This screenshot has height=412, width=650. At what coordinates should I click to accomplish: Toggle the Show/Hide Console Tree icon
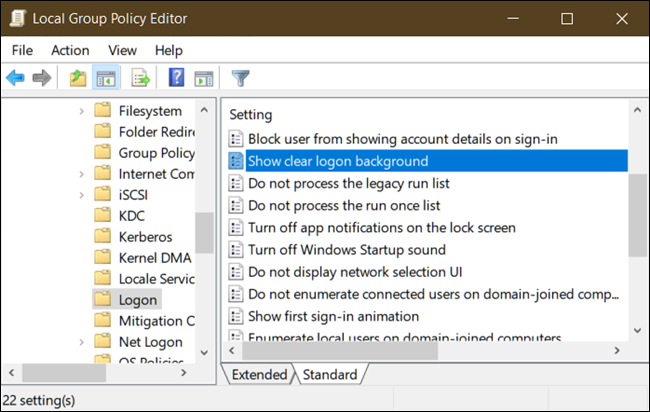tap(106, 77)
